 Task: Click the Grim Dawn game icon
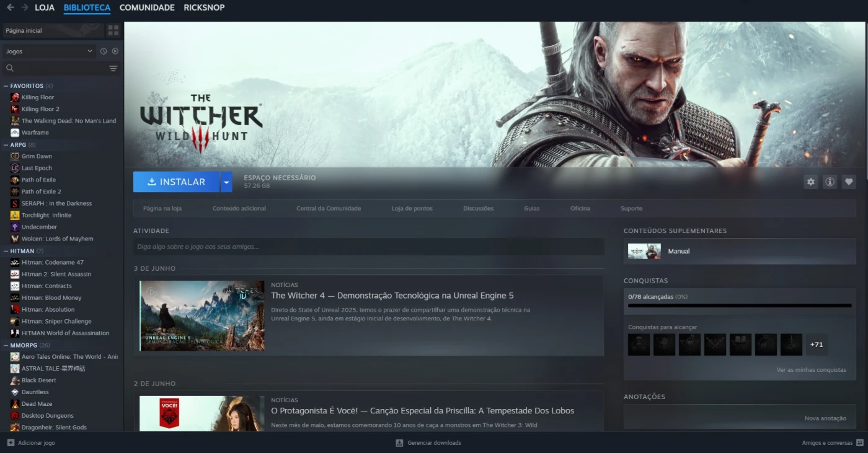click(x=15, y=156)
